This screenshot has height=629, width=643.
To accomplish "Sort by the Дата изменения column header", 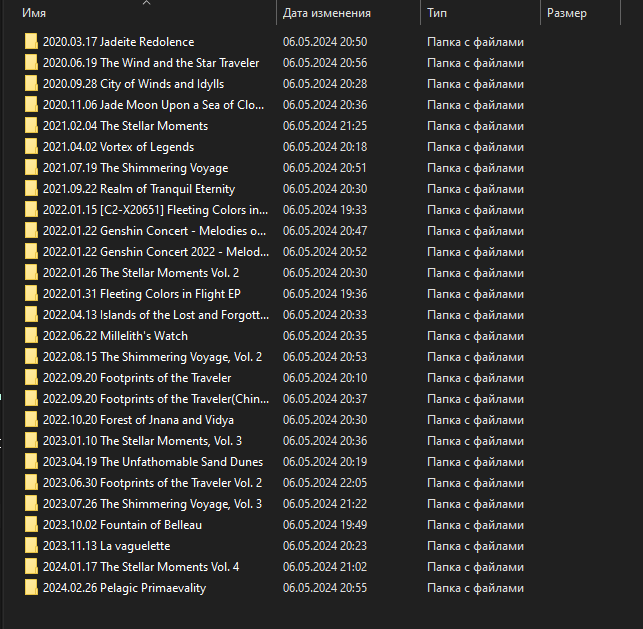I will (327, 13).
